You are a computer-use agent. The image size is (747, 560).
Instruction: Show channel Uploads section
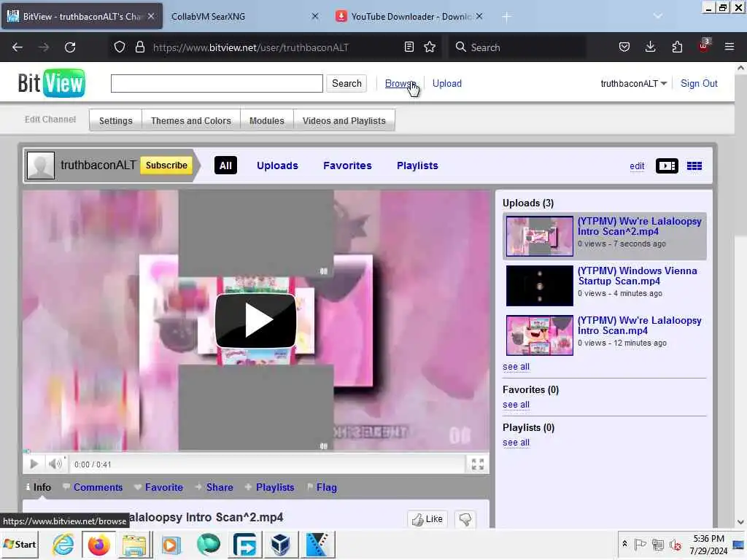coord(277,166)
